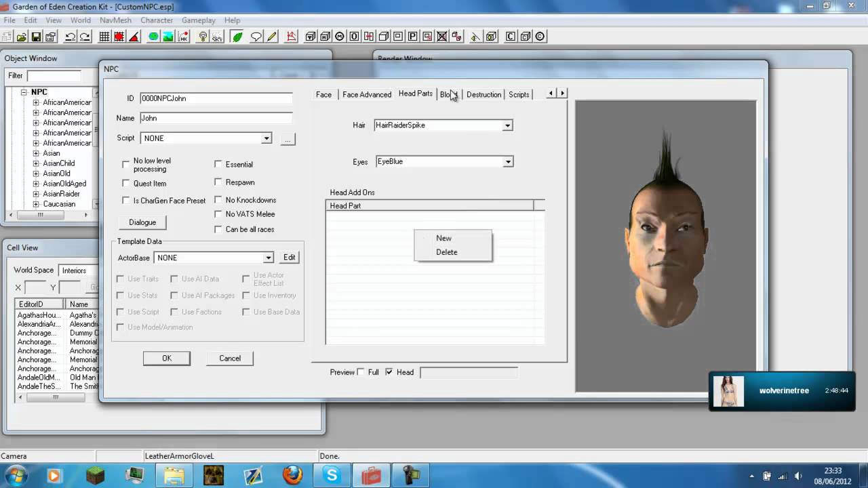Open the Minecraft block taskbar icon

pos(95,475)
